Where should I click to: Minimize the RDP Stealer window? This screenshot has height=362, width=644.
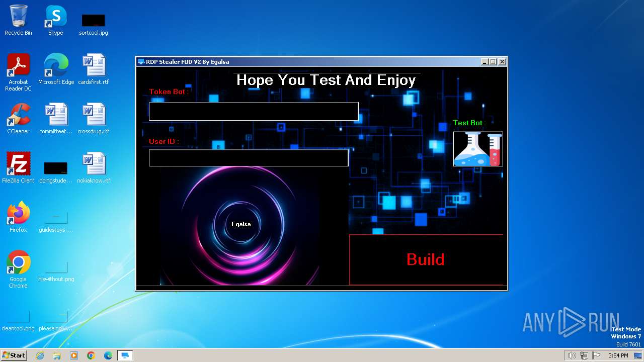pos(485,62)
